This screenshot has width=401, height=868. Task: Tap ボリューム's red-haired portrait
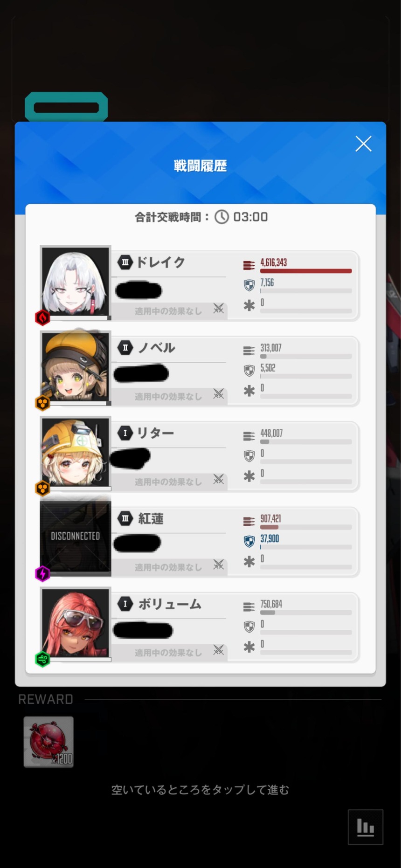(x=76, y=623)
